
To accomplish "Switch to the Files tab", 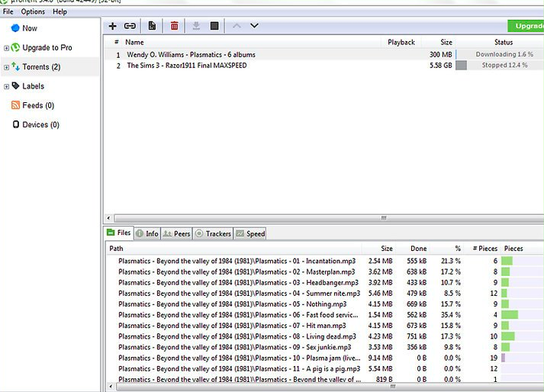I will coord(119,233).
